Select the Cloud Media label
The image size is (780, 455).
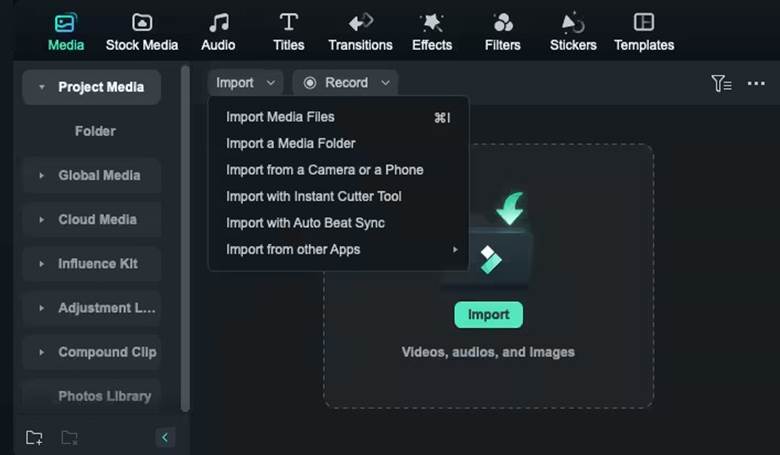click(98, 220)
